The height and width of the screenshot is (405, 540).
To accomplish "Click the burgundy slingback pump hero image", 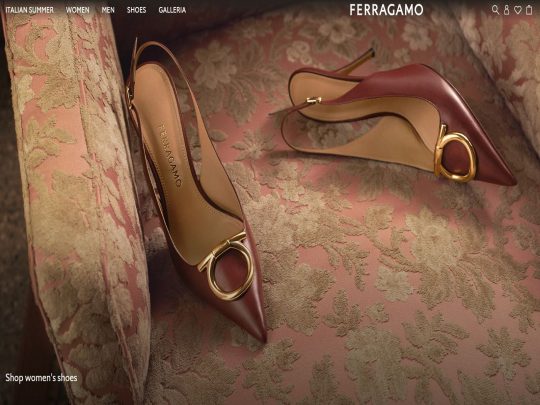I will 270,202.
